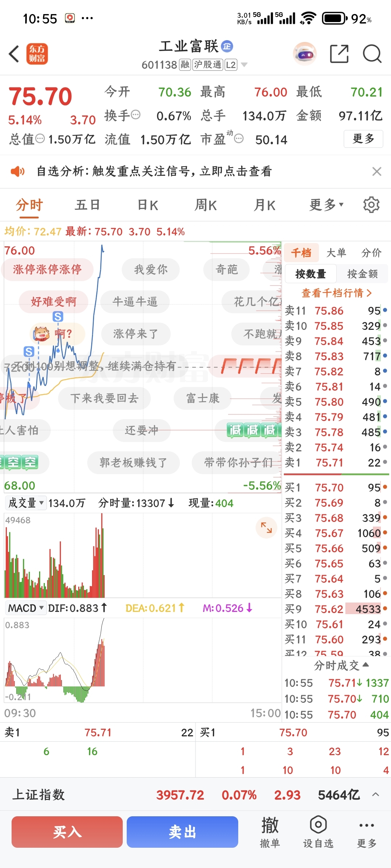The width and height of the screenshot is (391, 868).
Task: Tap the bottom 买1 75.70 summary row
Action: pos(294,732)
